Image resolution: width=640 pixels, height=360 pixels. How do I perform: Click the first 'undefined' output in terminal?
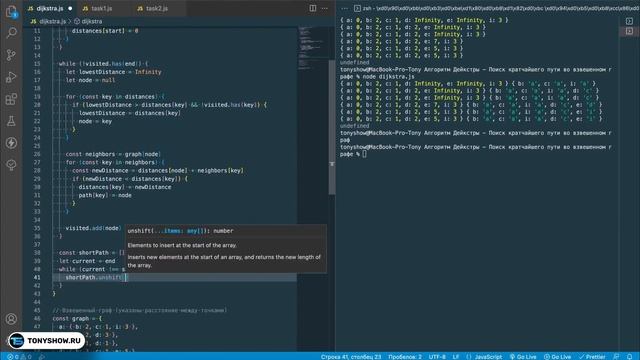355,62
